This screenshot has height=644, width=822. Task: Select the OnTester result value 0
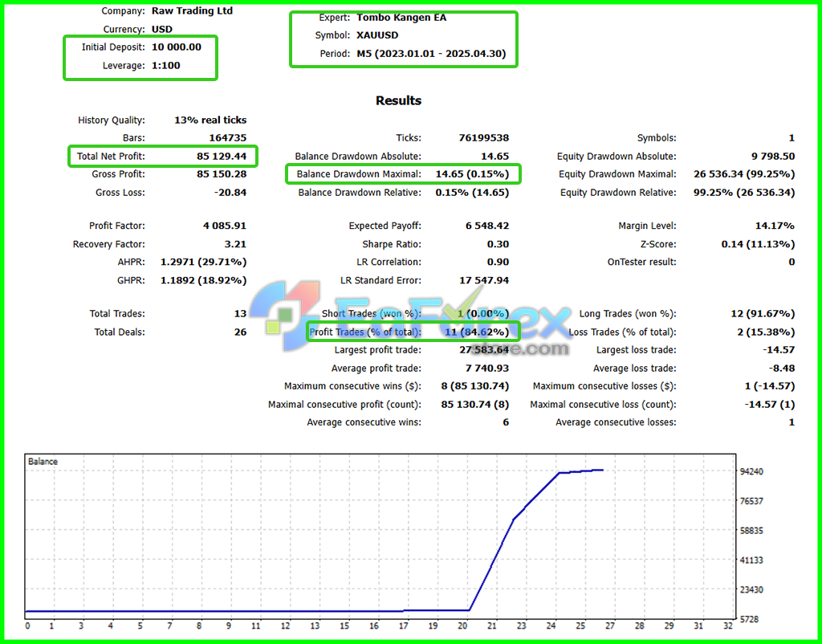point(791,263)
